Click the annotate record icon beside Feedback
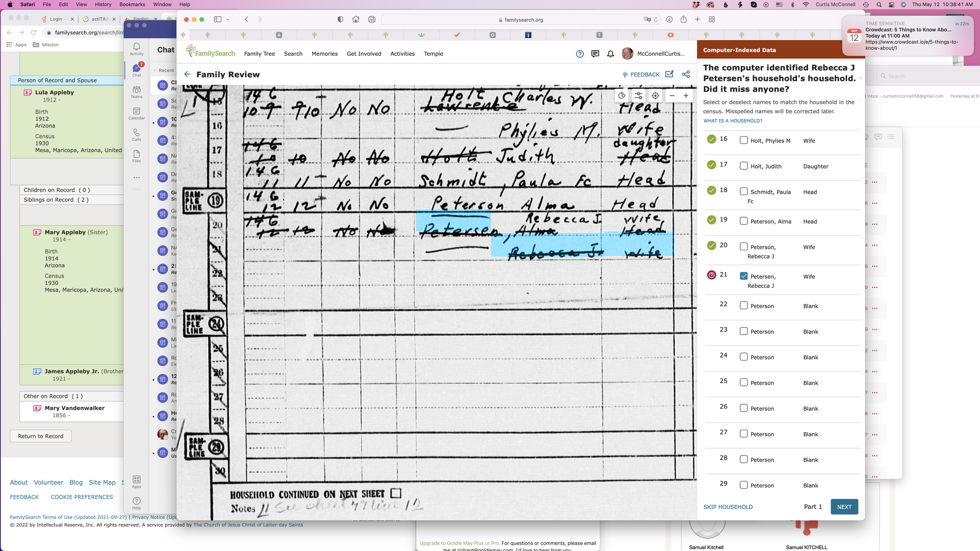The image size is (980, 551). 669,74
